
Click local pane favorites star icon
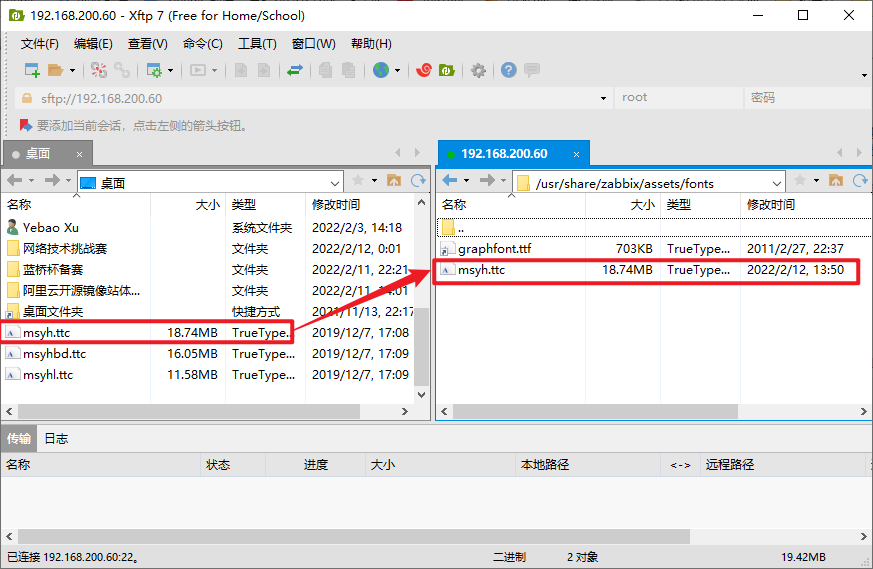pos(358,180)
